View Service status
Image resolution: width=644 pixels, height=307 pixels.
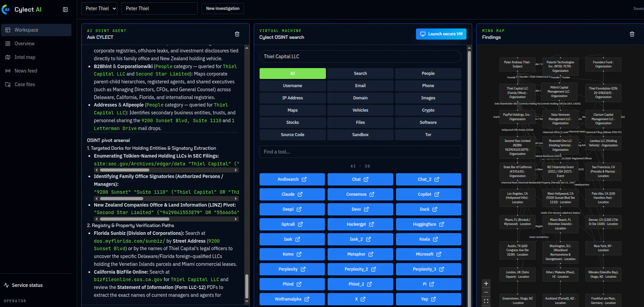[23, 285]
